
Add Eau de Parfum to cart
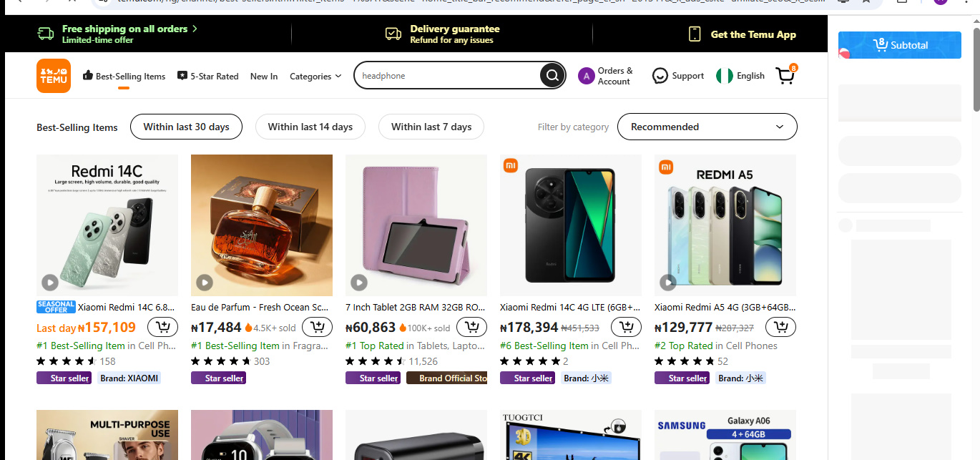pos(318,328)
